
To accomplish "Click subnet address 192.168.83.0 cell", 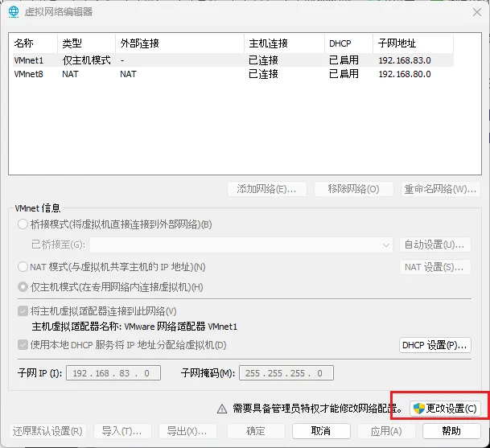I will click(405, 60).
